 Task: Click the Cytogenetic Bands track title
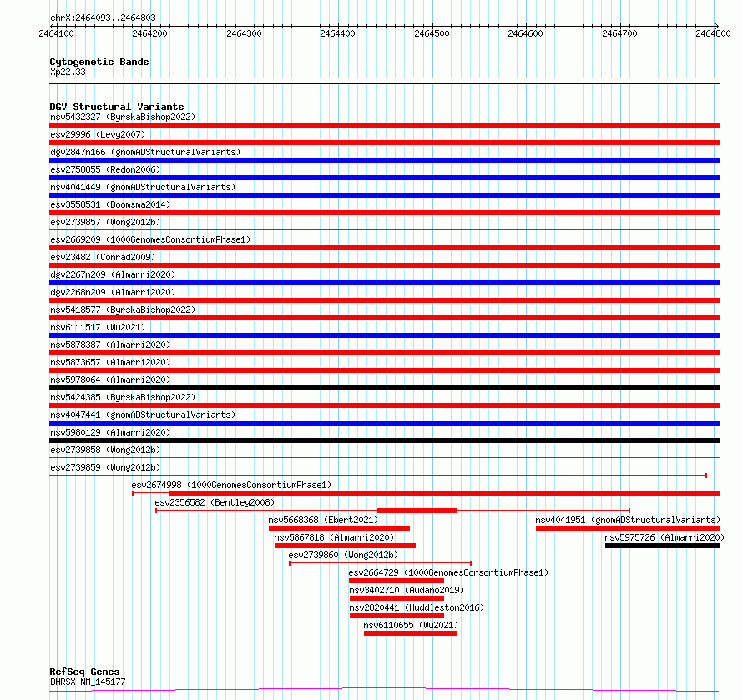[x=99, y=62]
